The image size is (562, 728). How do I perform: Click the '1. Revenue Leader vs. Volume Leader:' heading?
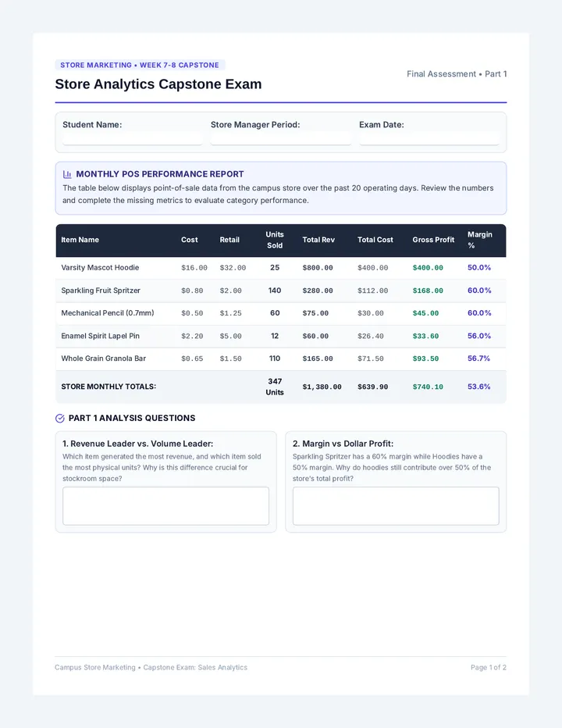pos(138,444)
